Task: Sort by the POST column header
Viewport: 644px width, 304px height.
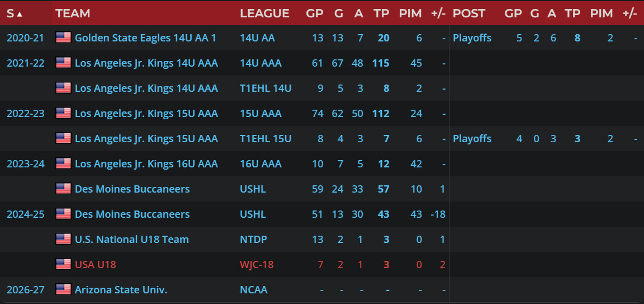Action: pyautogui.click(x=469, y=13)
